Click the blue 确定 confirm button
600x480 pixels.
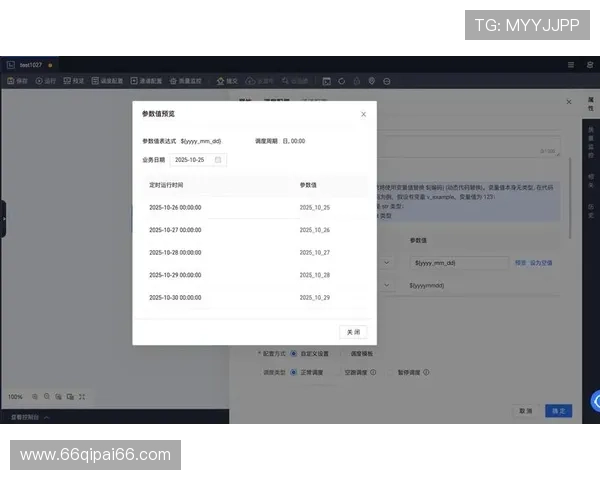click(x=559, y=411)
